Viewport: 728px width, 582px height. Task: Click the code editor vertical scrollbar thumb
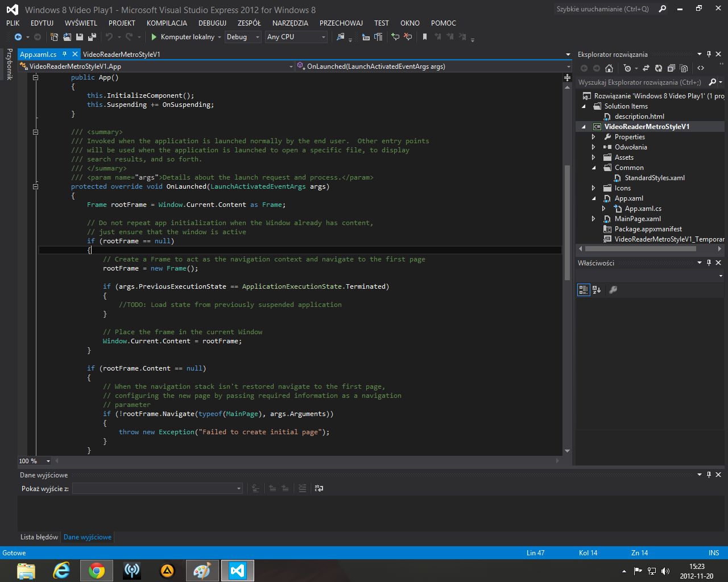(x=567, y=223)
